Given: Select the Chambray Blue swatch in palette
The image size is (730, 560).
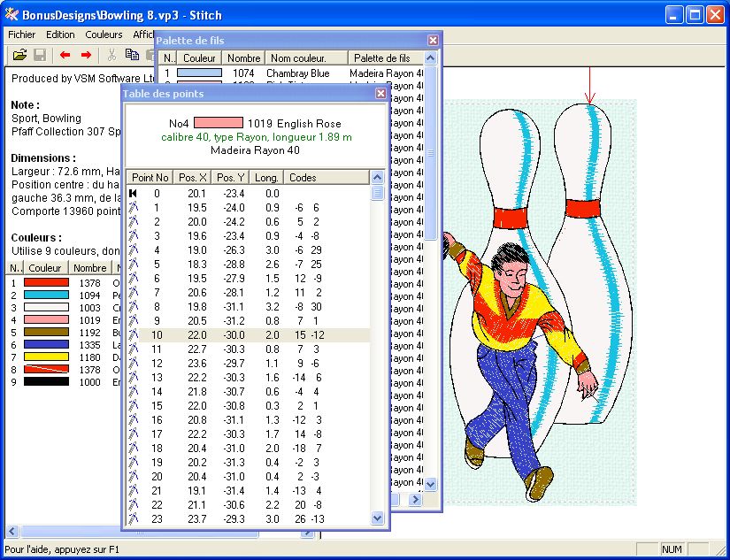Looking at the screenshot, I should coord(199,73).
